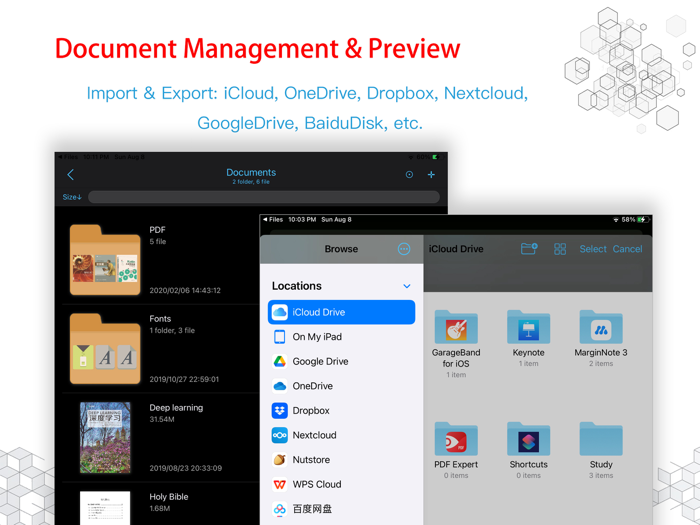Image resolution: width=700 pixels, height=525 pixels.
Task: Click the OneDrive cloud icon
Action: [x=279, y=386]
